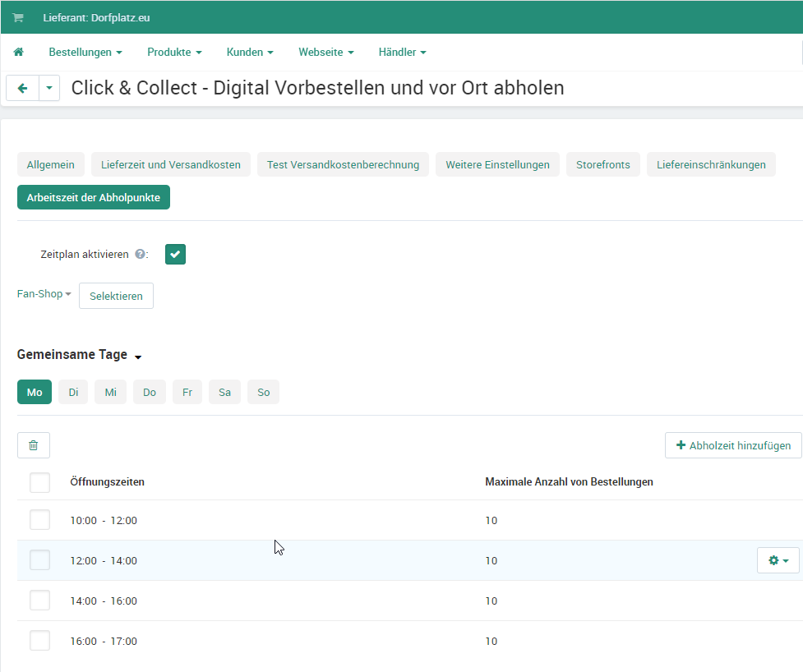Image resolution: width=803 pixels, height=672 pixels.
Task: Click Maximale Anzahl von Bestellungen header
Action: (x=569, y=481)
